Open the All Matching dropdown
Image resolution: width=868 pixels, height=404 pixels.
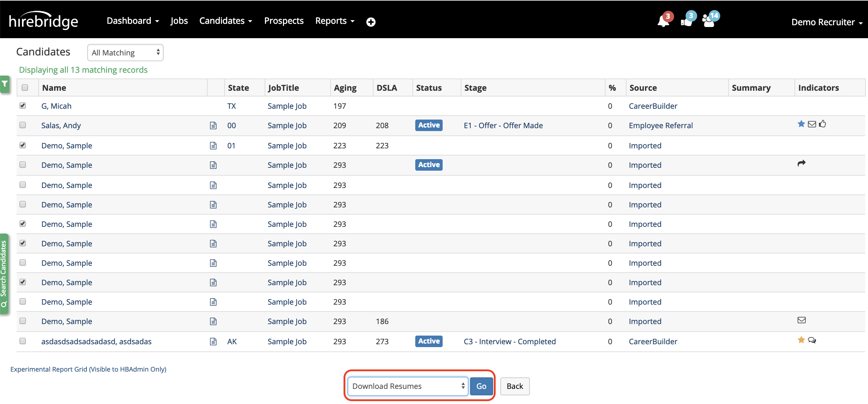point(125,53)
